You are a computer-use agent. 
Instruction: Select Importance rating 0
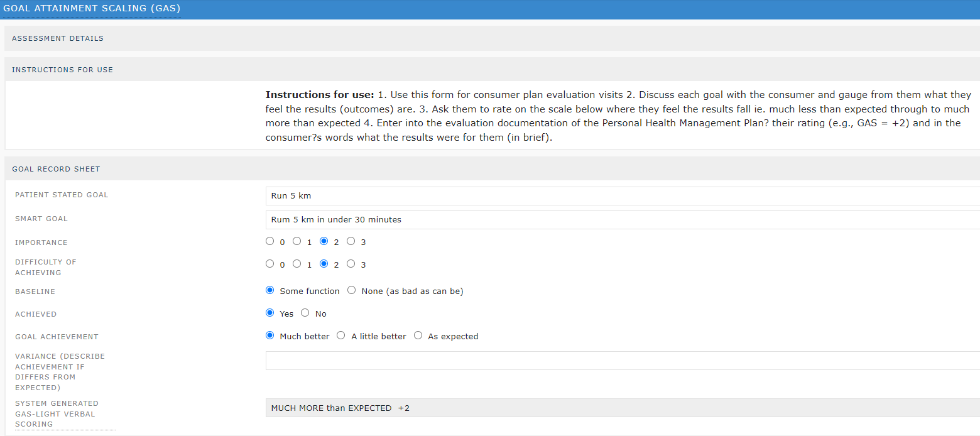coord(269,241)
